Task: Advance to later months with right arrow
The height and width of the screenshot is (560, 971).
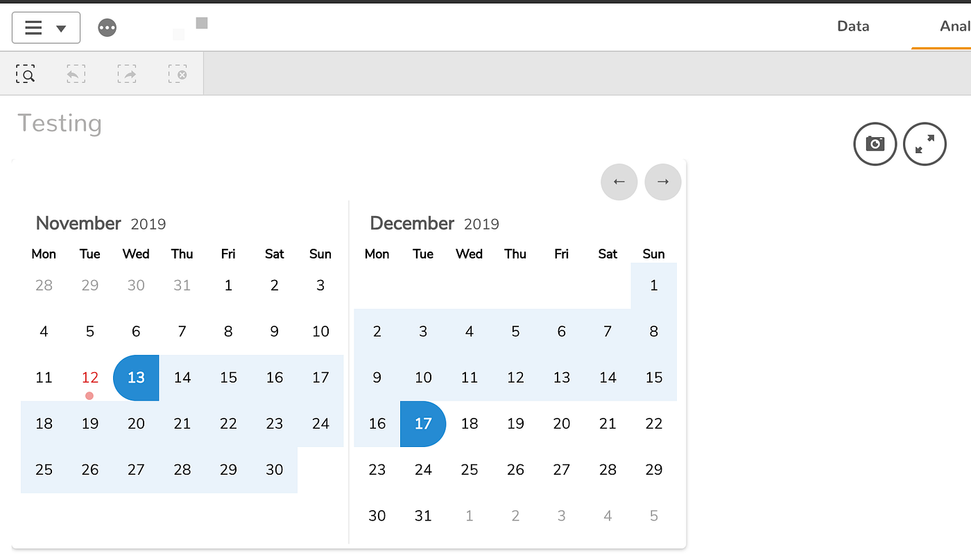Action: pyautogui.click(x=662, y=182)
